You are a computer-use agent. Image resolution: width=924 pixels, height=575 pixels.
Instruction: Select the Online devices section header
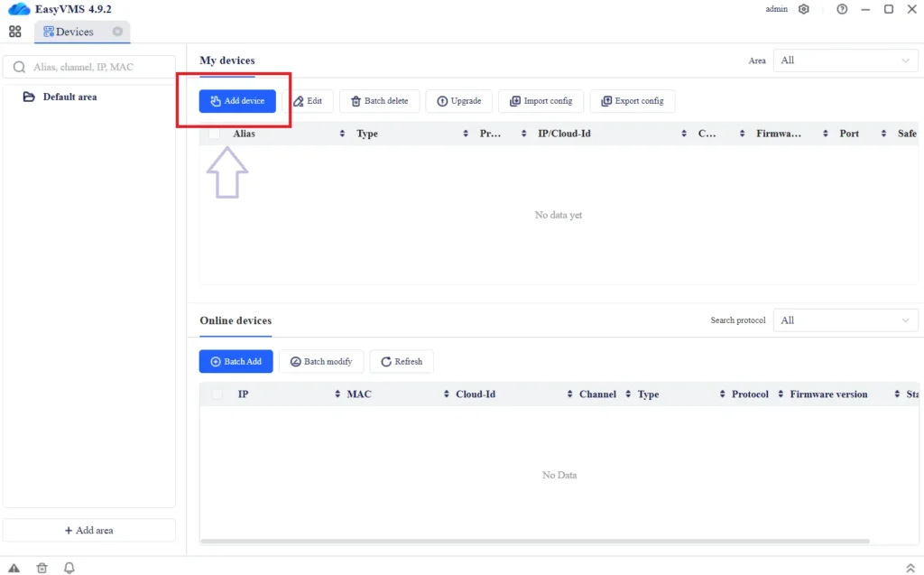coord(236,320)
